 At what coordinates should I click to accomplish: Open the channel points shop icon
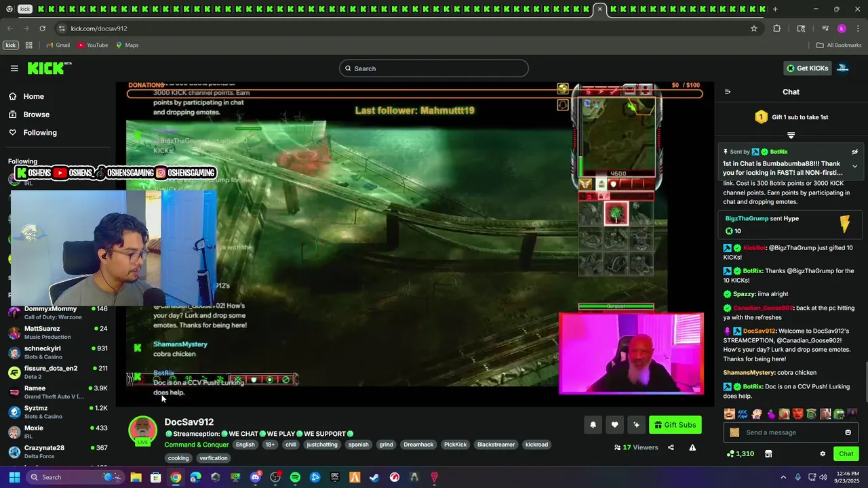(x=768, y=453)
